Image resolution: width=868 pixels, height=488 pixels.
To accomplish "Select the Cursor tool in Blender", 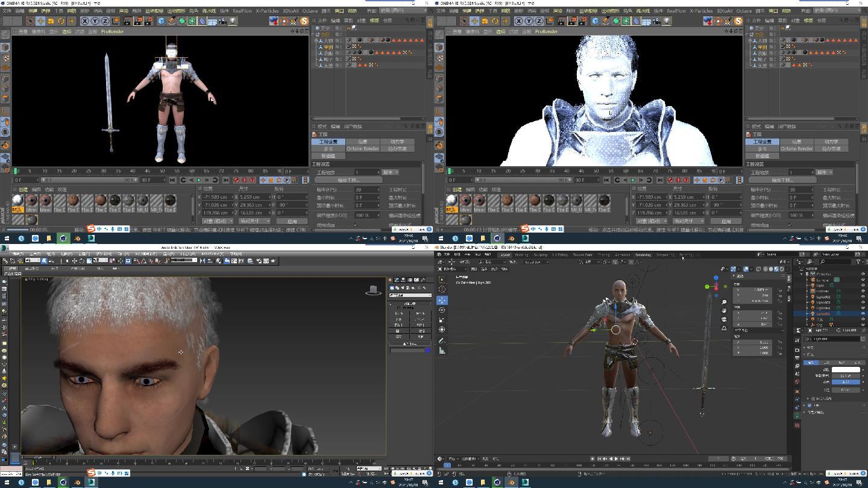I will pyautogui.click(x=442, y=289).
